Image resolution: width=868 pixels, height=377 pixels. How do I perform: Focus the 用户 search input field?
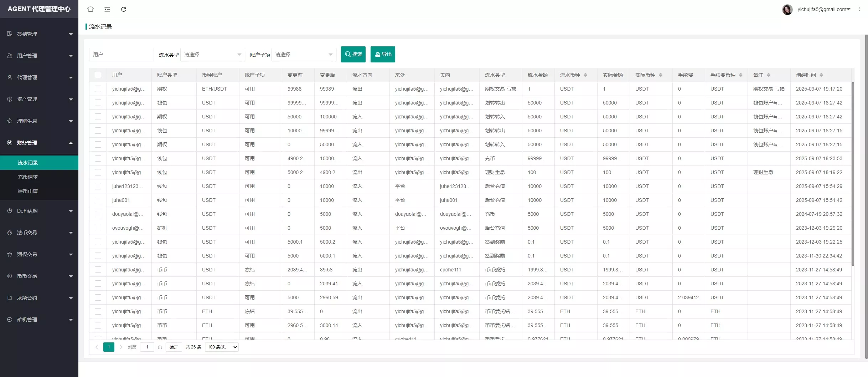(x=122, y=55)
